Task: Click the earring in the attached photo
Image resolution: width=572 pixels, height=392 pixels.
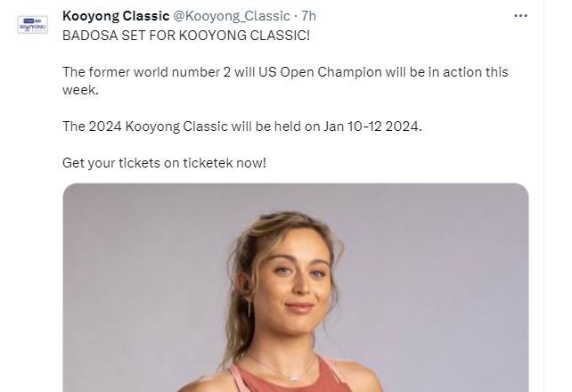Action: 249,308
